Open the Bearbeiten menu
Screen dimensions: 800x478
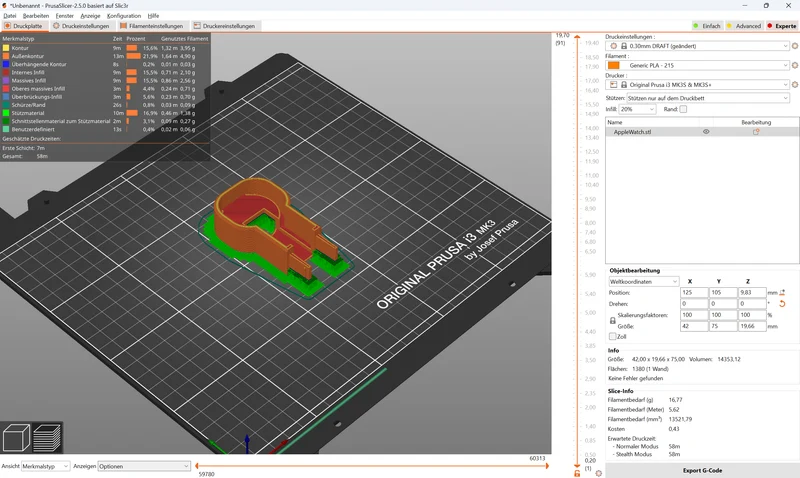click(x=36, y=16)
